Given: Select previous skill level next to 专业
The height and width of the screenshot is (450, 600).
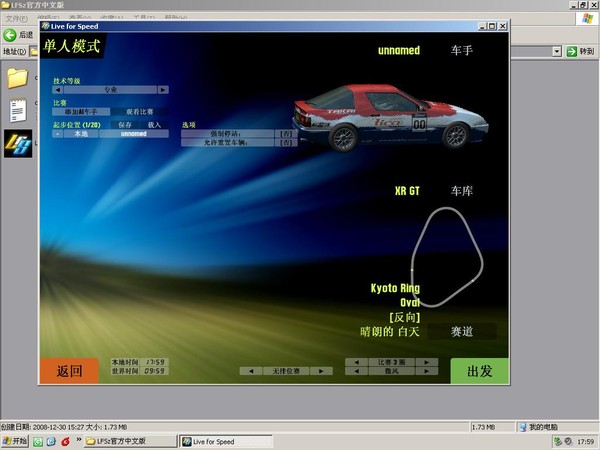Looking at the screenshot, I should tap(58, 90).
